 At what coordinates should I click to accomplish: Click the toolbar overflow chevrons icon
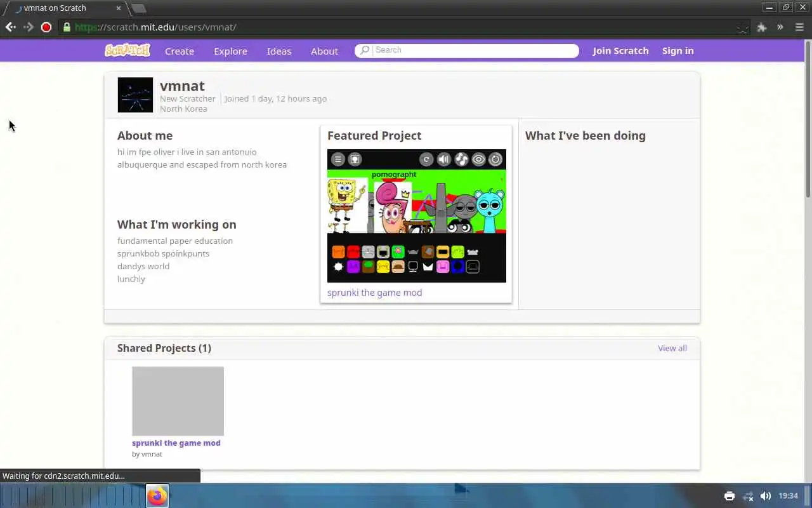(x=780, y=27)
